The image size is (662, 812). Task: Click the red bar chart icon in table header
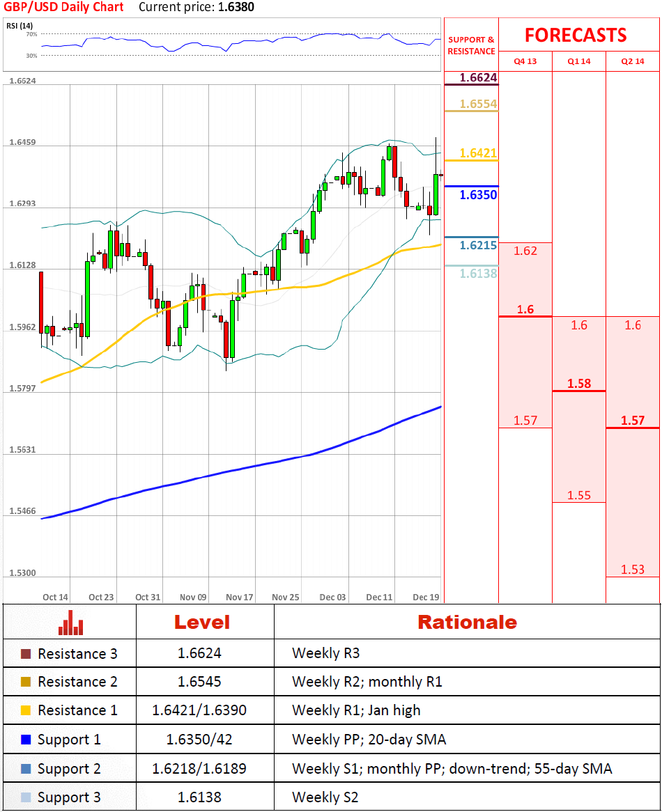[70, 623]
